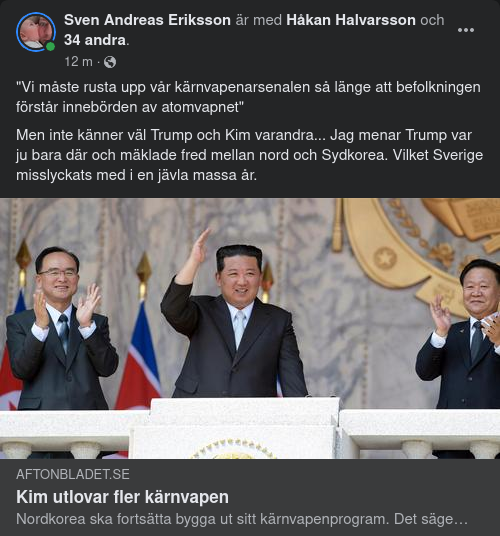Click Sven Andreas Eriksson's profile picture
Image resolution: width=500 pixels, height=536 pixels.
[x=36, y=31]
